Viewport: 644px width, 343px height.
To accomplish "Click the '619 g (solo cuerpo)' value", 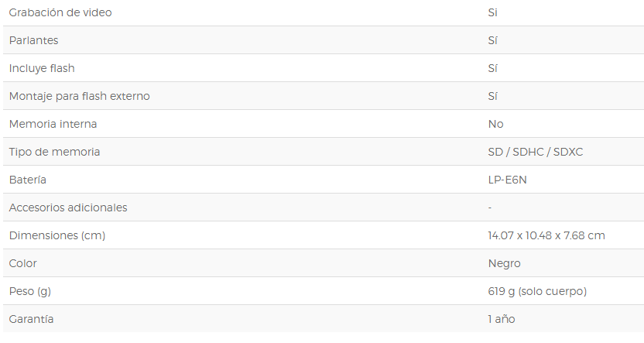I will [x=538, y=292].
